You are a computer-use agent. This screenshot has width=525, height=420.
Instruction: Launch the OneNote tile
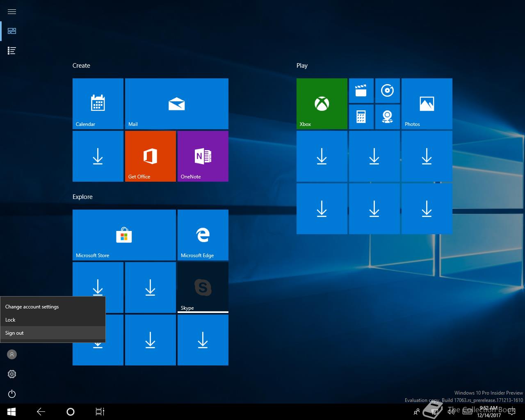pos(203,156)
